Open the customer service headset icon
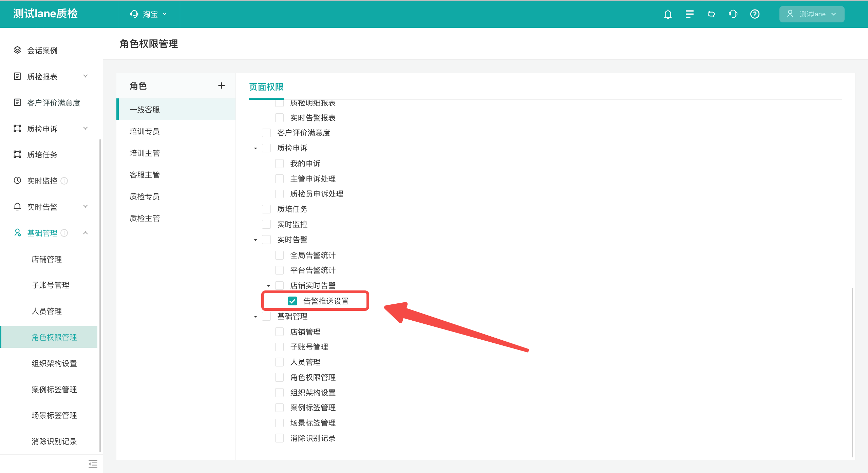868x473 pixels. click(x=733, y=14)
